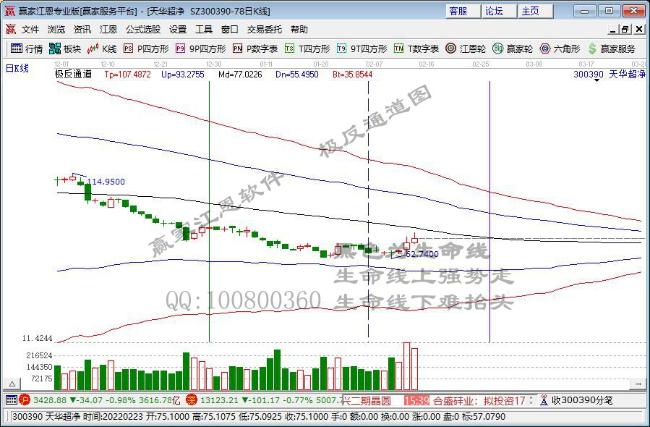
Task: Click the 114.9500 high price label
Action: (x=106, y=182)
